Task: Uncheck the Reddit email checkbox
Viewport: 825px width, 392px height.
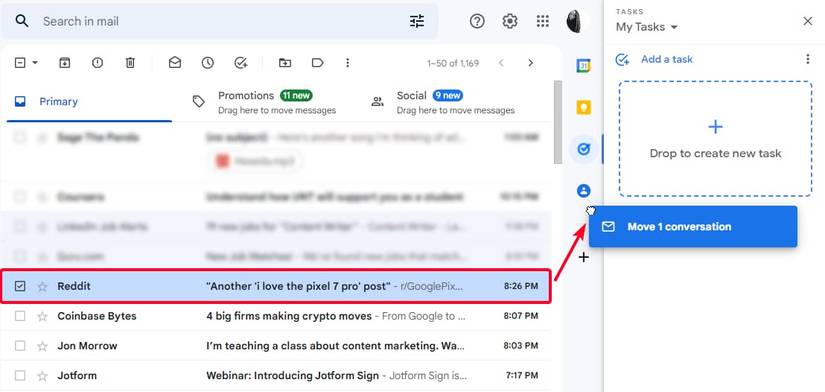Action: click(x=20, y=286)
